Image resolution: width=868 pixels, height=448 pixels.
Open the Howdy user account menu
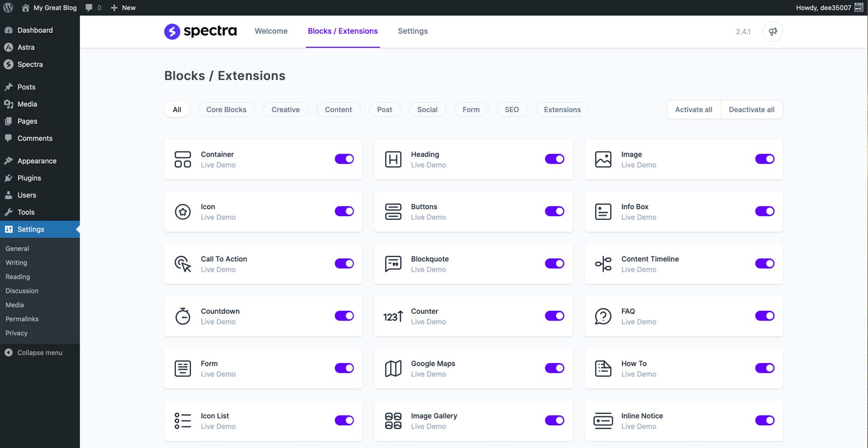828,8
